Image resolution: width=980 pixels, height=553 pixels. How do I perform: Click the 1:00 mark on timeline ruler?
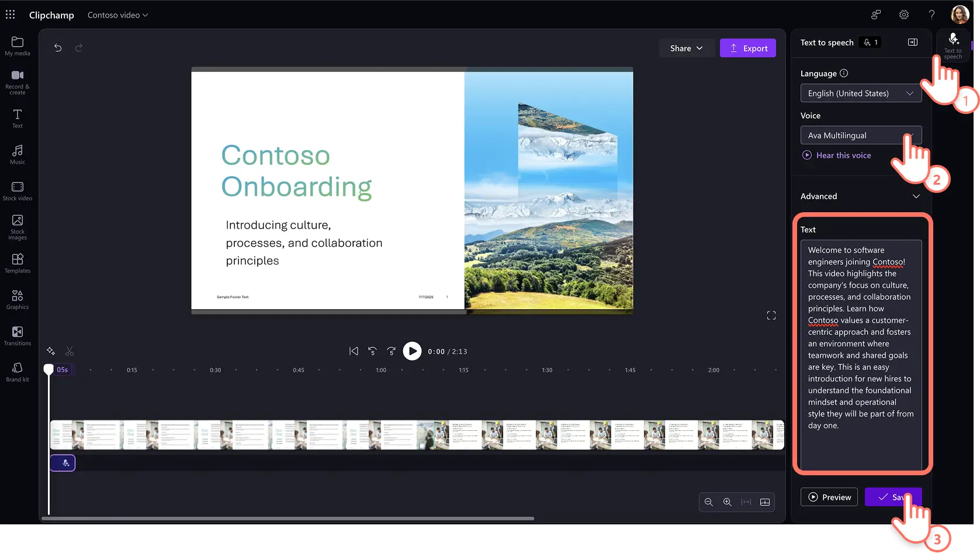tap(381, 370)
